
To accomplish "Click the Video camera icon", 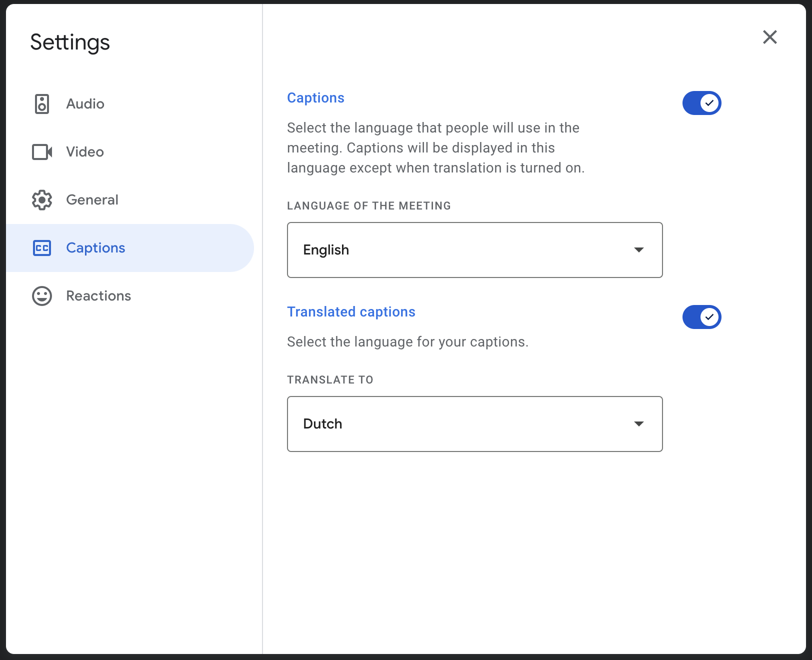I will tap(42, 152).
